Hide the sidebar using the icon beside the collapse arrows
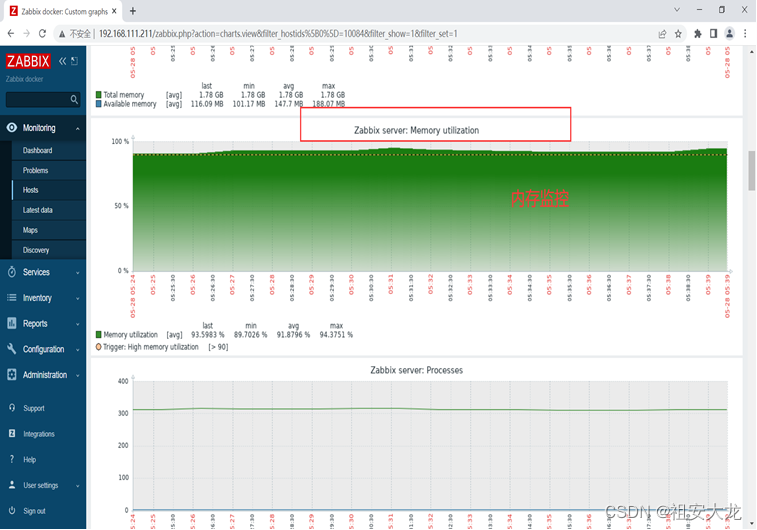The height and width of the screenshot is (530, 757). pos(74,61)
